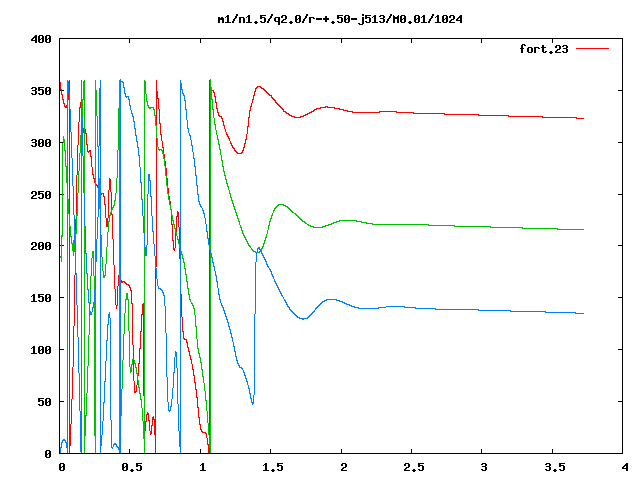The image size is (640, 480).
Task: Click x-axis label 4
Action: click(x=625, y=467)
